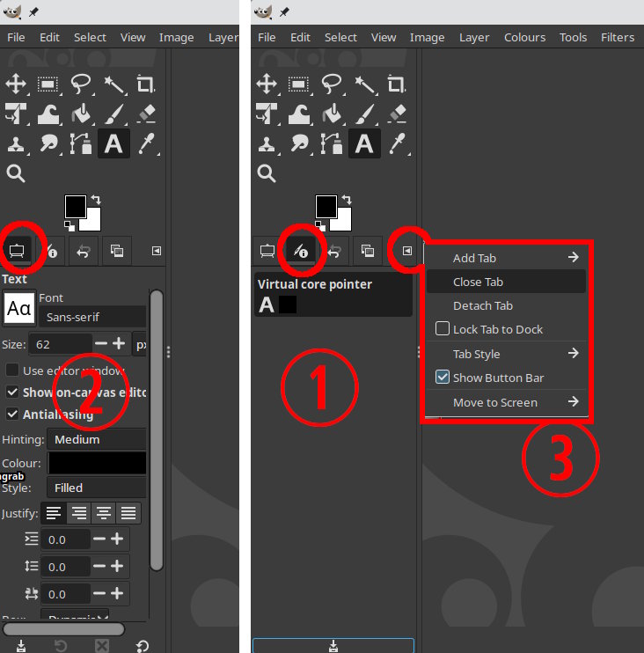Select the Warp Transform tool in the left window
Screen dimensions: 644x653
pyautogui.click(x=48, y=114)
